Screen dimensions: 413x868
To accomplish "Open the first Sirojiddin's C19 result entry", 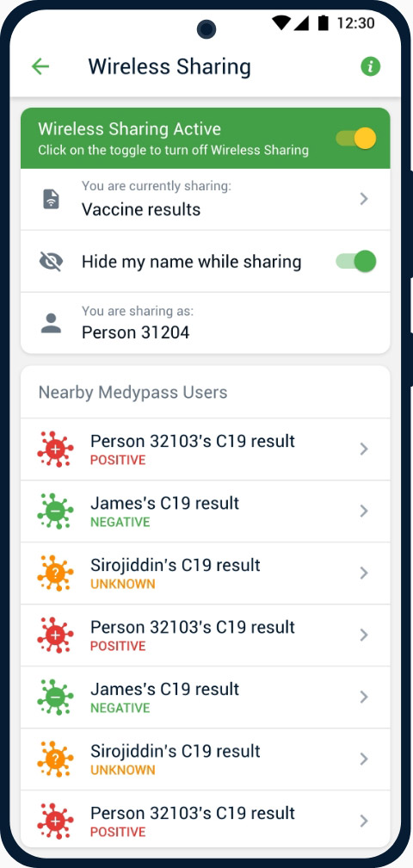I will coord(205,573).
